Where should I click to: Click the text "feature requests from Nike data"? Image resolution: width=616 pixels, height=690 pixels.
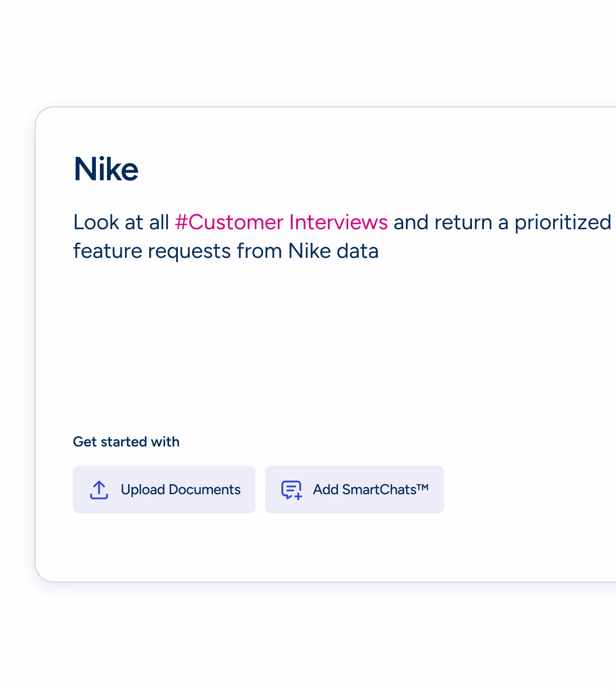pos(226,251)
